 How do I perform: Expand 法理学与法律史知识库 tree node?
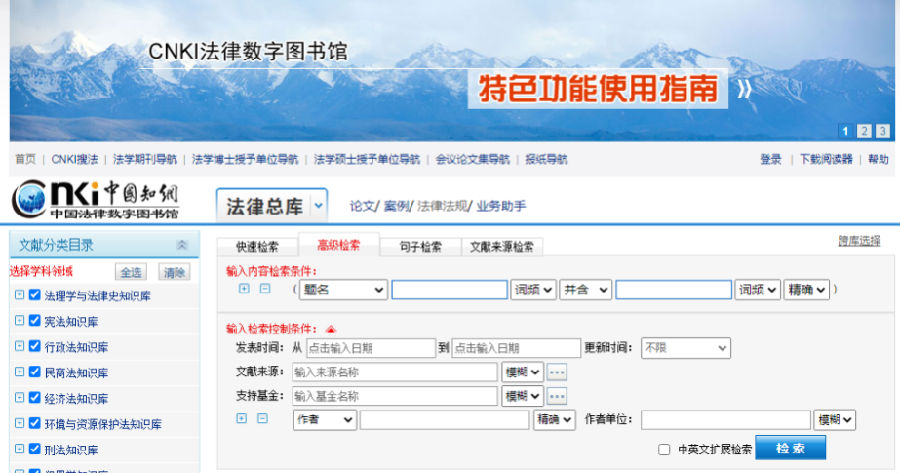click(x=20, y=295)
